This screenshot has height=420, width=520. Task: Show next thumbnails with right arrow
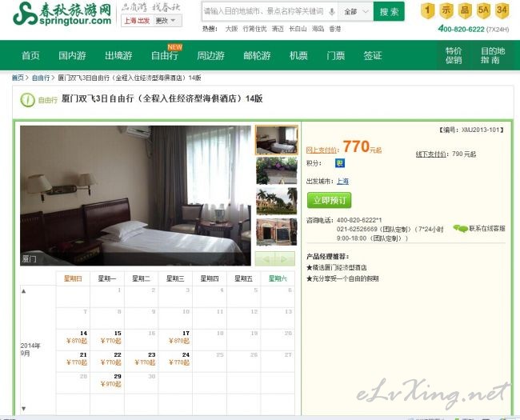pos(285,258)
